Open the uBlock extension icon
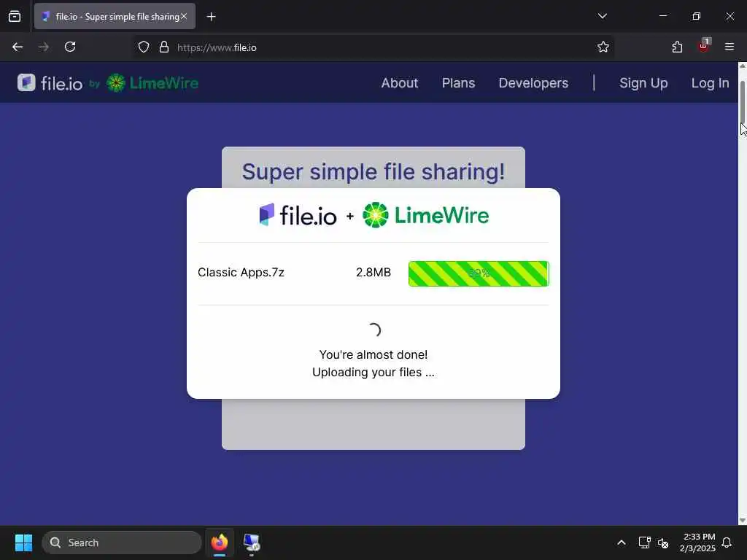 click(x=704, y=46)
